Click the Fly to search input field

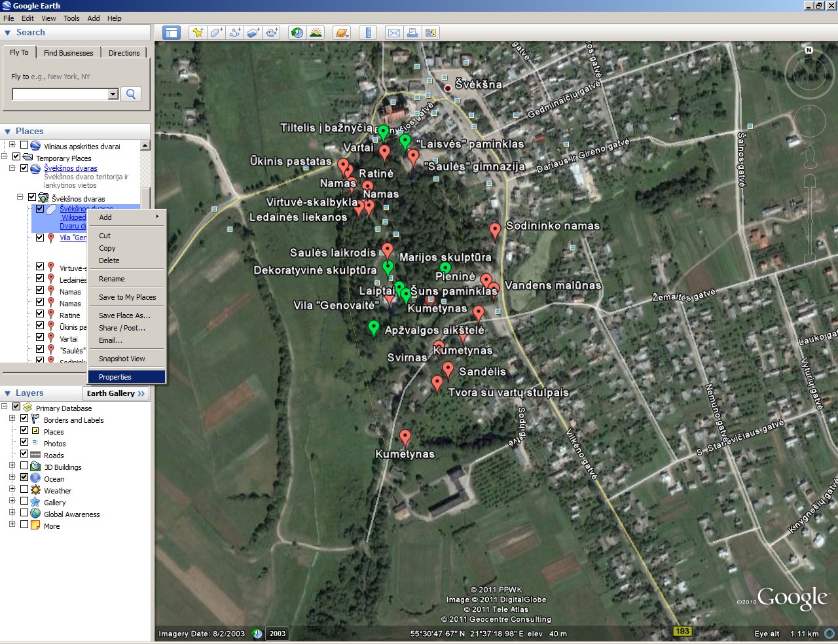coord(60,94)
